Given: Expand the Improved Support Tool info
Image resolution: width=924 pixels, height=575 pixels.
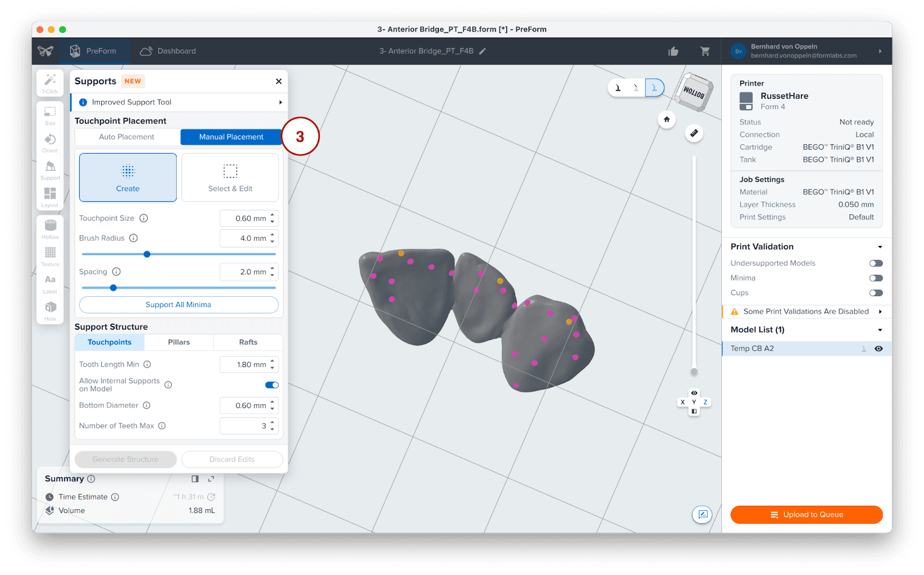Looking at the screenshot, I should coord(281,103).
